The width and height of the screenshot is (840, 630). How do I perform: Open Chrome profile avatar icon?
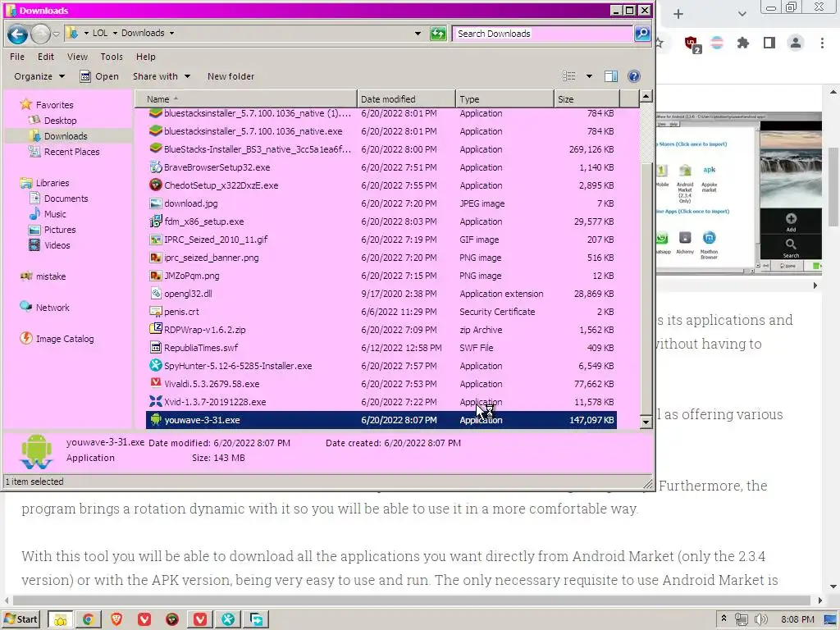[796, 43]
